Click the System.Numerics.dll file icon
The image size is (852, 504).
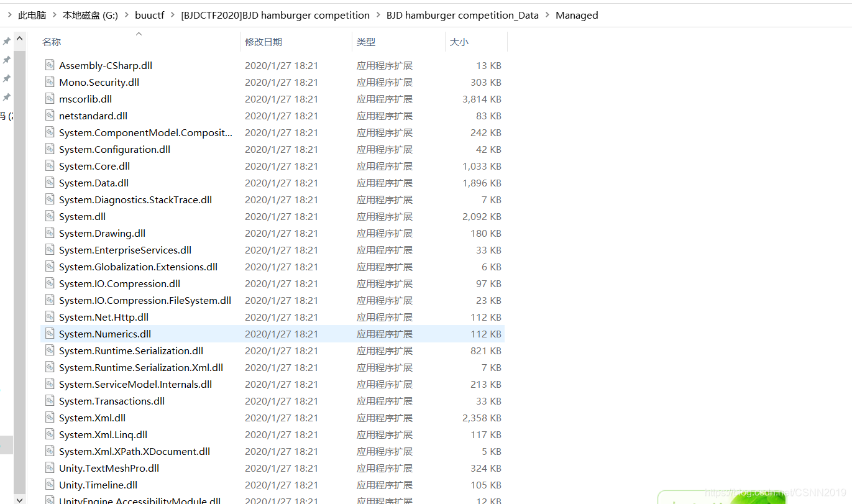pyautogui.click(x=50, y=334)
